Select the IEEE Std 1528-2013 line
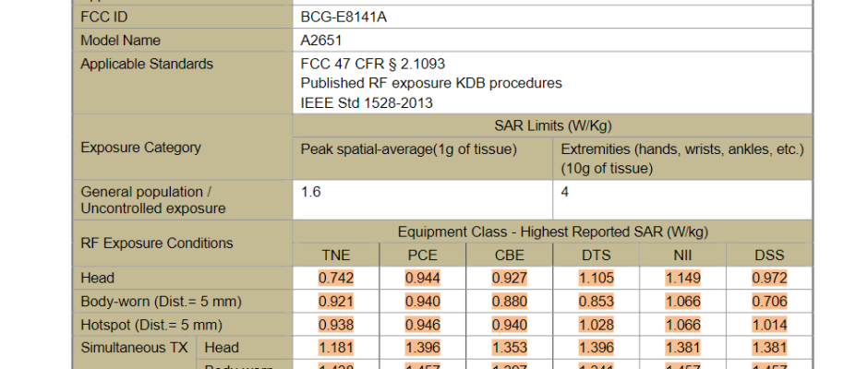Image resolution: width=868 pixels, height=369 pixels. point(367,103)
